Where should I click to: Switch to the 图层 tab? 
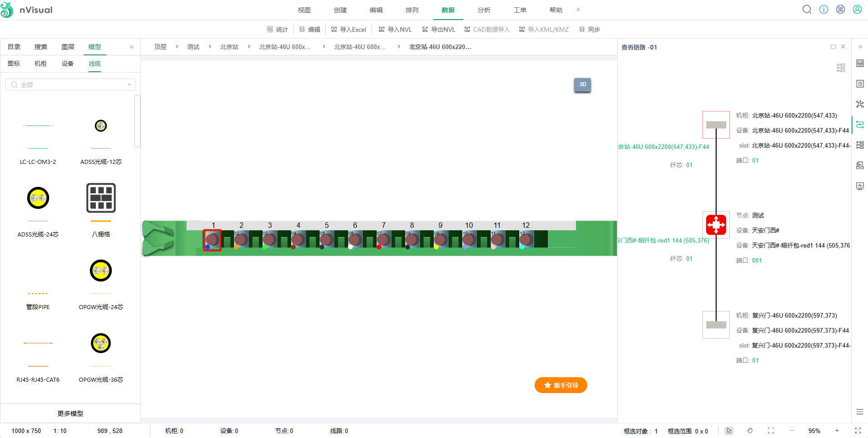pyautogui.click(x=68, y=47)
